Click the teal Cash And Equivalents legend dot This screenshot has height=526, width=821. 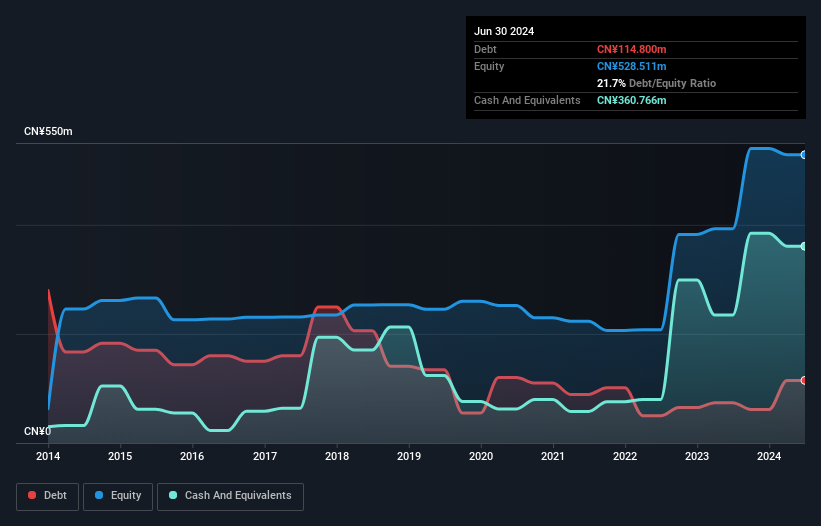pos(173,495)
